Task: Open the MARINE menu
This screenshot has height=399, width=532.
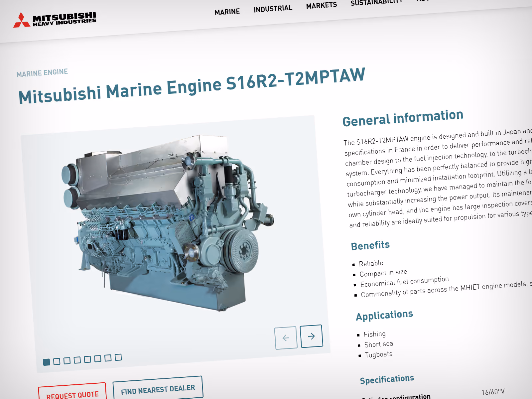Action: [x=227, y=12]
